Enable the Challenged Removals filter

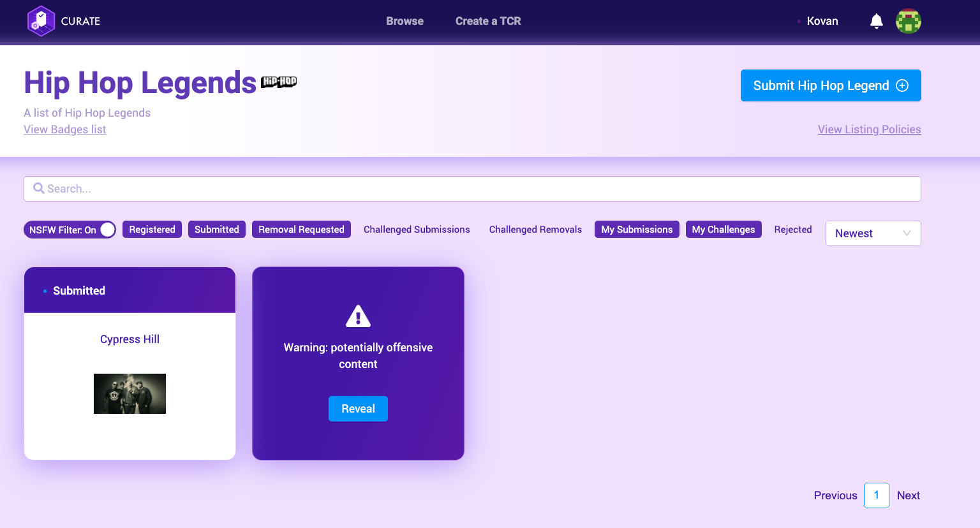click(535, 230)
